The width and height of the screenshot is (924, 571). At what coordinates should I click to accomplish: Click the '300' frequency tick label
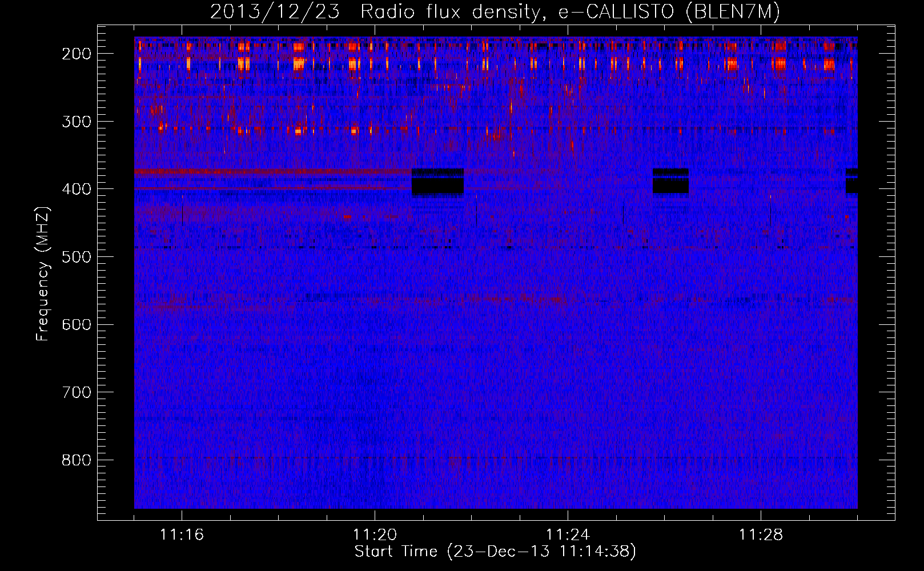point(77,122)
